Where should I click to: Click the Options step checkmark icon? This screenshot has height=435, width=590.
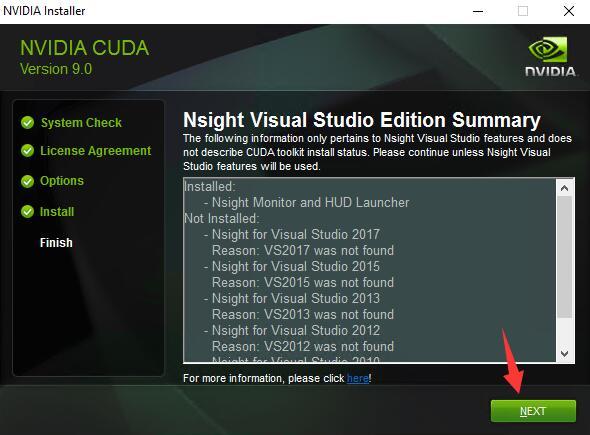click(x=27, y=181)
